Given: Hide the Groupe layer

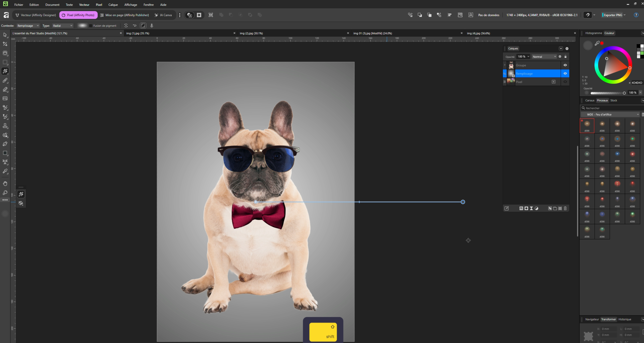Looking at the screenshot, I should pos(565,65).
